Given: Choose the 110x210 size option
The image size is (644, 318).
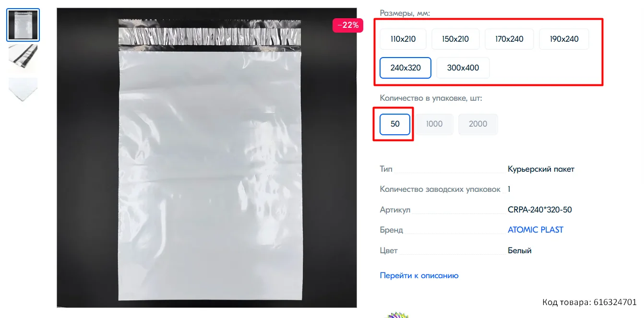Looking at the screenshot, I should pos(403,39).
